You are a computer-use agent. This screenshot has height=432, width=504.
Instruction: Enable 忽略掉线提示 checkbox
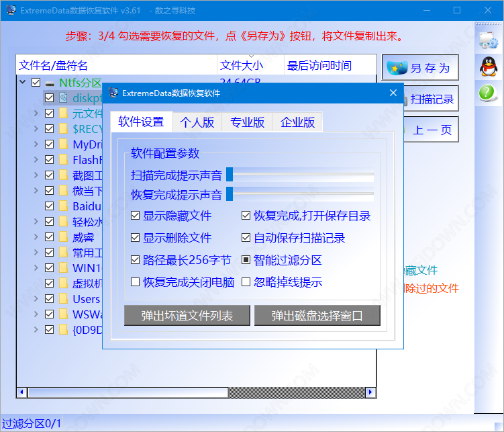(x=246, y=282)
